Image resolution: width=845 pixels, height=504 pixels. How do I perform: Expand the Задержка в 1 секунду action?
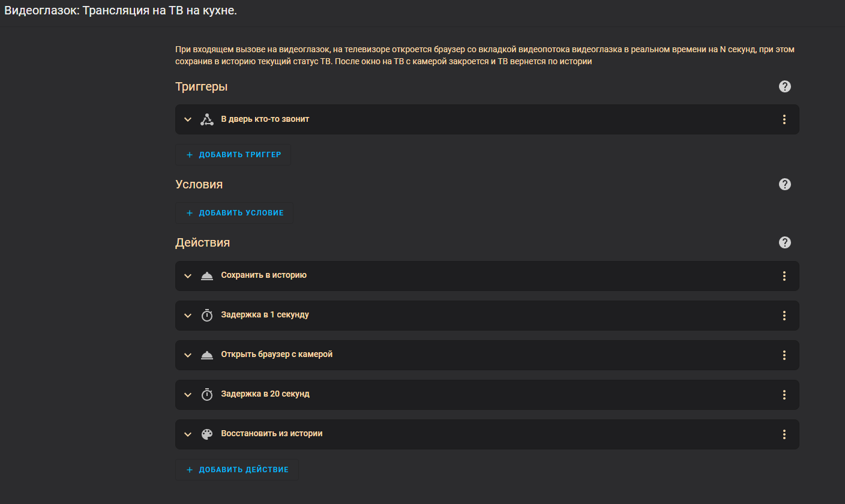point(188,316)
